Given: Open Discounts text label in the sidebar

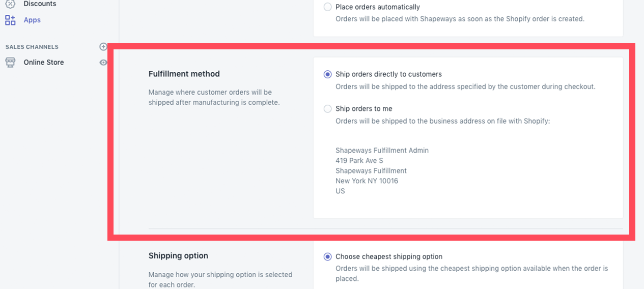Looking at the screenshot, I should [40, 4].
